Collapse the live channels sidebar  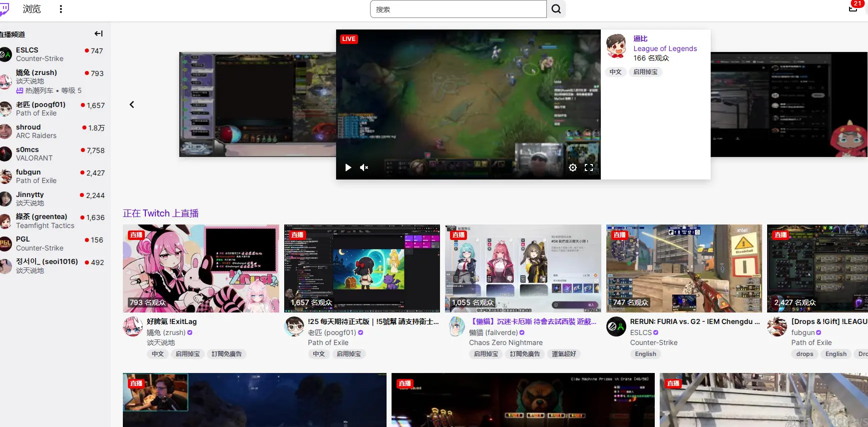click(98, 33)
